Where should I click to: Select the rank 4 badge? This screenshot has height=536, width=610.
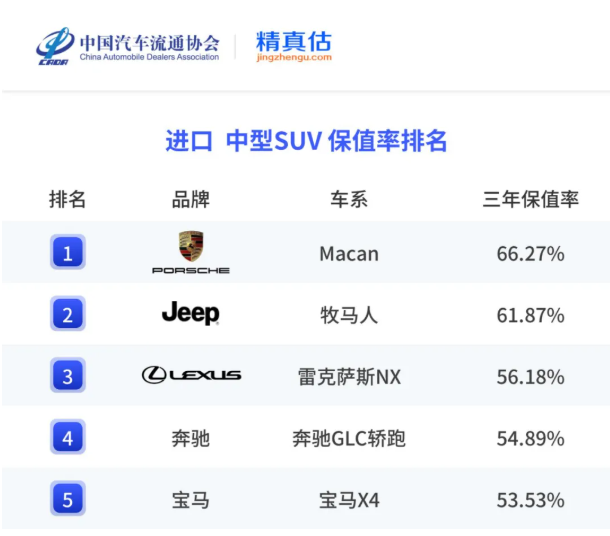(68, 438)
